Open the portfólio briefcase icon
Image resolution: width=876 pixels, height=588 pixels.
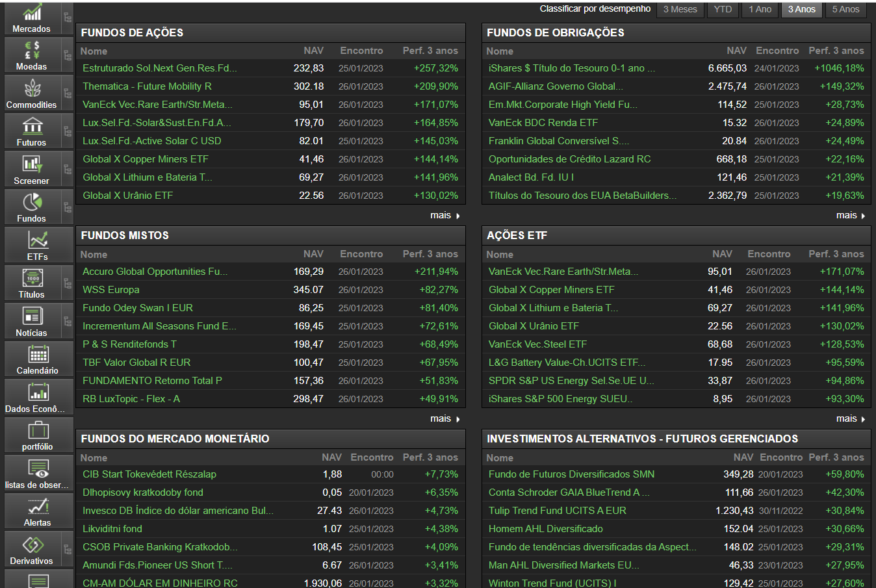38,429
